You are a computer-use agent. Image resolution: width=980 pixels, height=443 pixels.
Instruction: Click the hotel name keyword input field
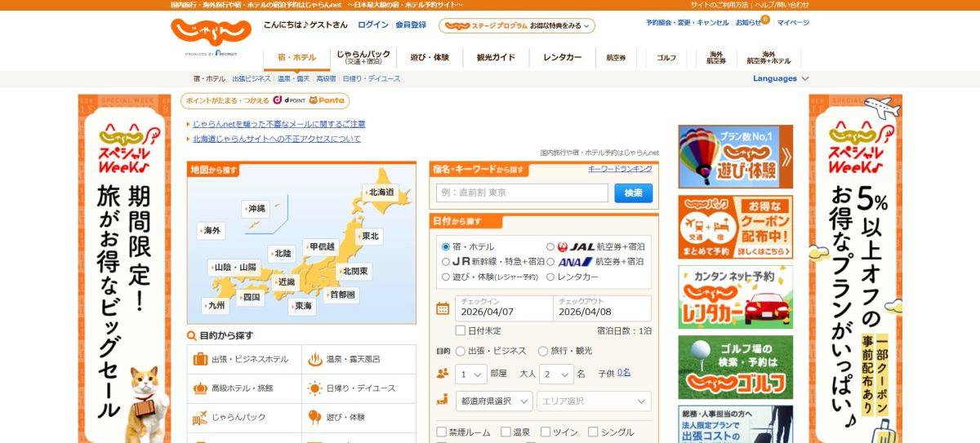tap(523, 193)
